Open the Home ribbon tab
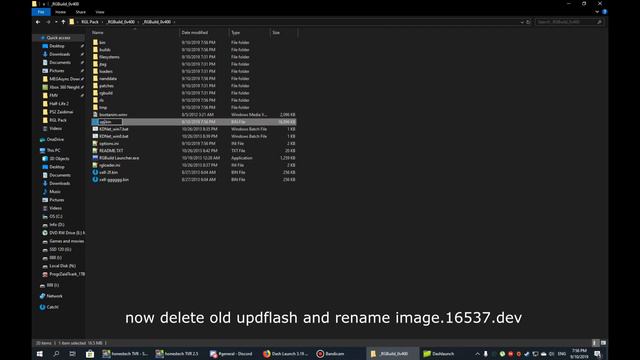This screenshot has width=640, height=360. pyautogui.click(x=60, y=12)
